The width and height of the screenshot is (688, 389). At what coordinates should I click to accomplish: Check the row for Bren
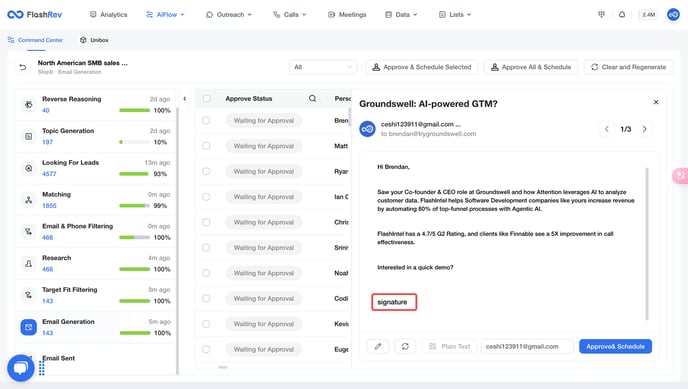pos(206,121)
